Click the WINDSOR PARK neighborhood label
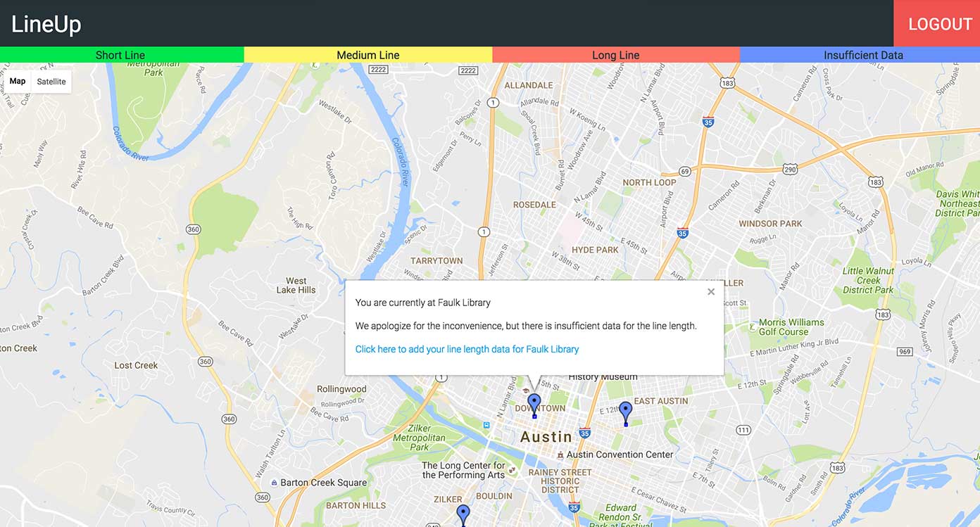The image size is (980, 527). (x=770, y=224)
